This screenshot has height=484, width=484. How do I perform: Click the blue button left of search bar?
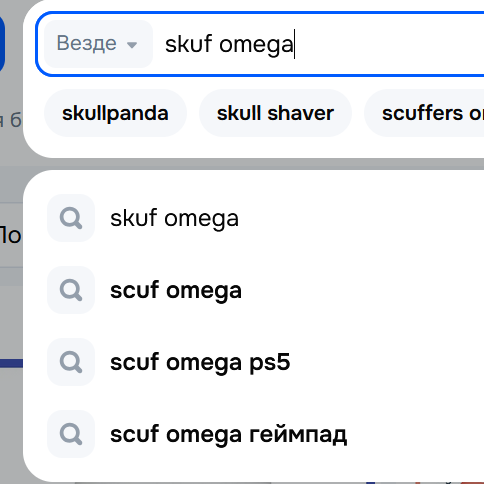click(x=2, y=44)
